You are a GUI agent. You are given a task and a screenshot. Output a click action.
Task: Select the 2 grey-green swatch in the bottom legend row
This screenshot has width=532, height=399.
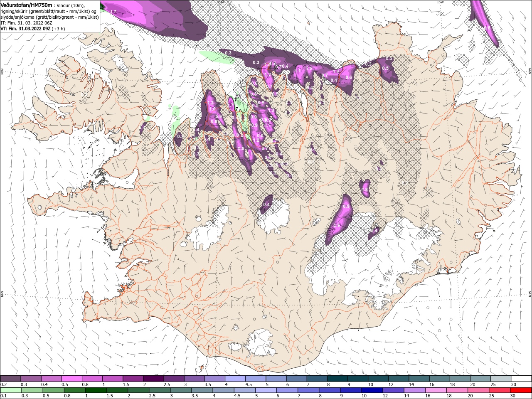(138, 390)
